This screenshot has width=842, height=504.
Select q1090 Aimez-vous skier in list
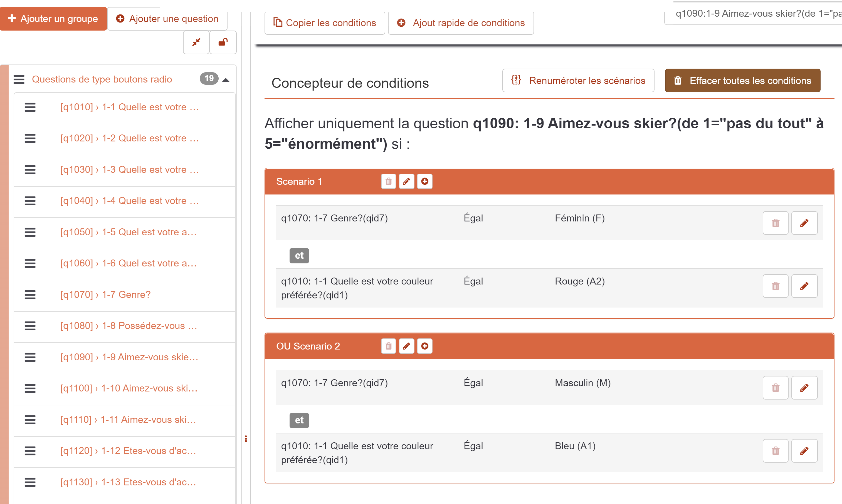point(129,357)
